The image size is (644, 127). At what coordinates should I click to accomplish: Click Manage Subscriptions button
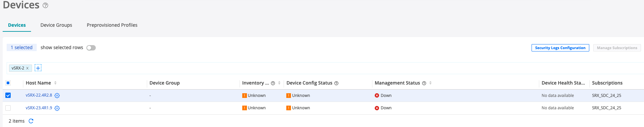tap(617, 48)
